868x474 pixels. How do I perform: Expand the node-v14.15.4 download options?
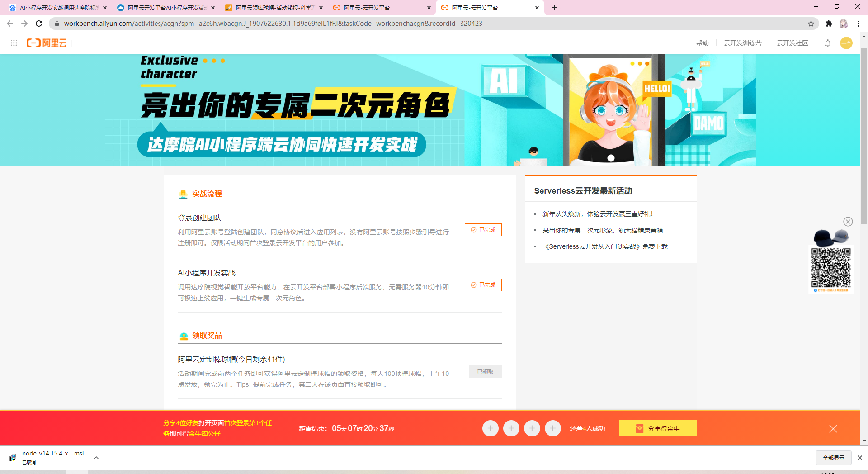pyautogui.click(x=96, y=458)
